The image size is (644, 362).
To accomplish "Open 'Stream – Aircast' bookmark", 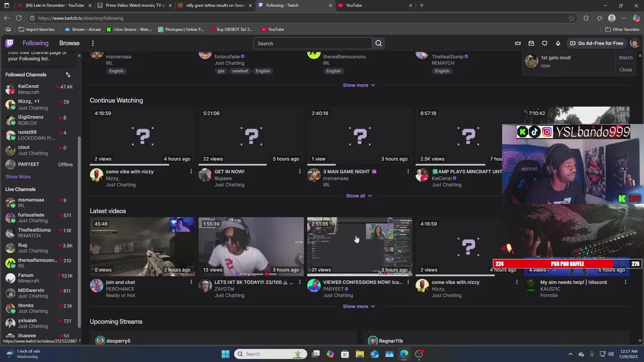I will point(83,29).
